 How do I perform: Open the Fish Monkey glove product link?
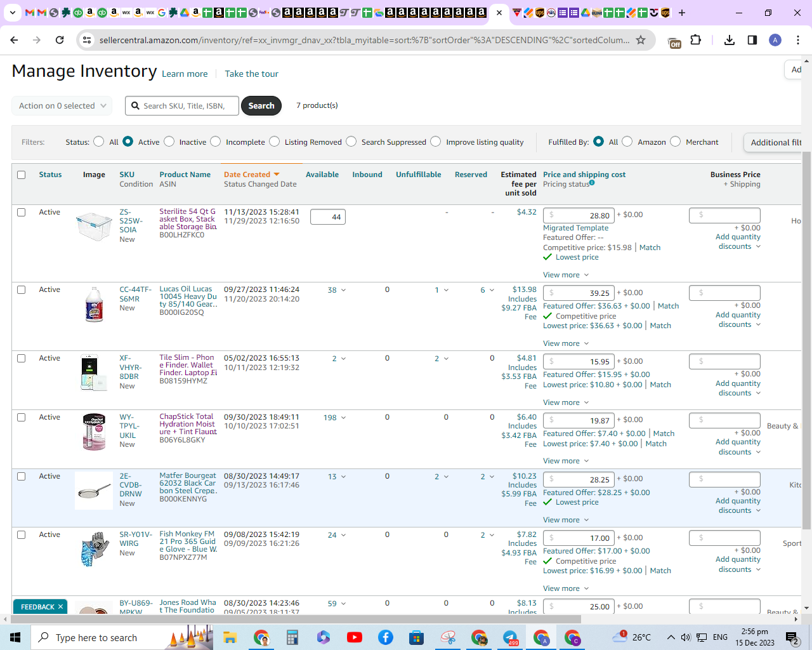(188, 541)
